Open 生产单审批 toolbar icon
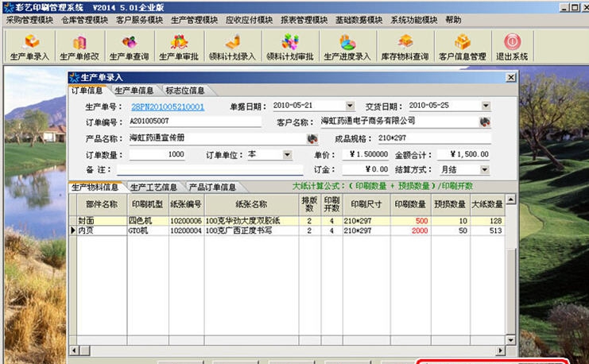Screen dimensions: 589x364 [x=179, y=47]
